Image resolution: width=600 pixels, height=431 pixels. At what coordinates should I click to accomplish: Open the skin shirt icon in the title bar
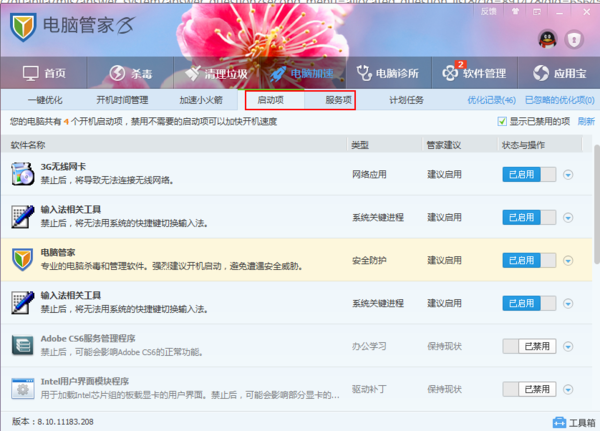(515, 12)
